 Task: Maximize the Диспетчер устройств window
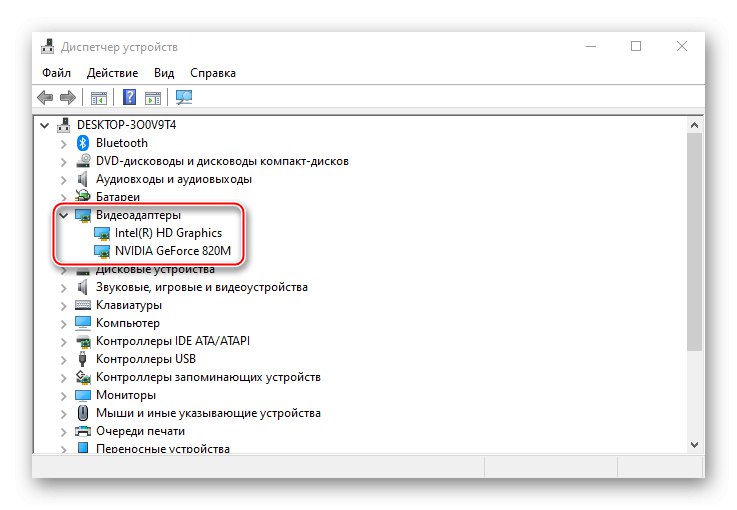tap(636, 46)
